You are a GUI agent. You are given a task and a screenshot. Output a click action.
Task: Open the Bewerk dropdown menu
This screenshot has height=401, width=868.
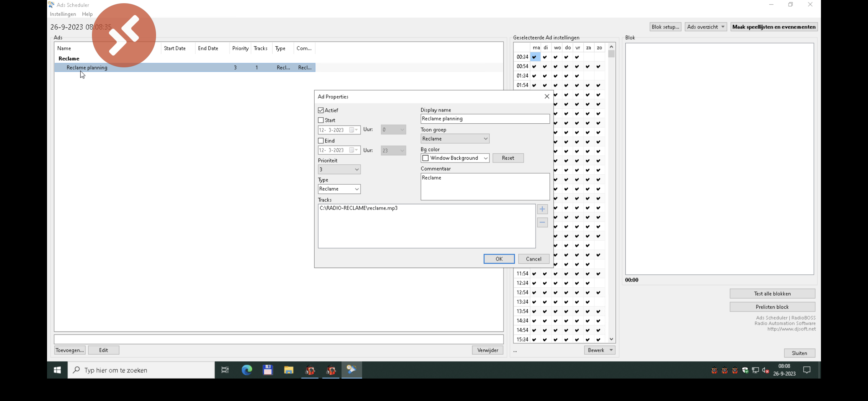[x=599, y=350]
